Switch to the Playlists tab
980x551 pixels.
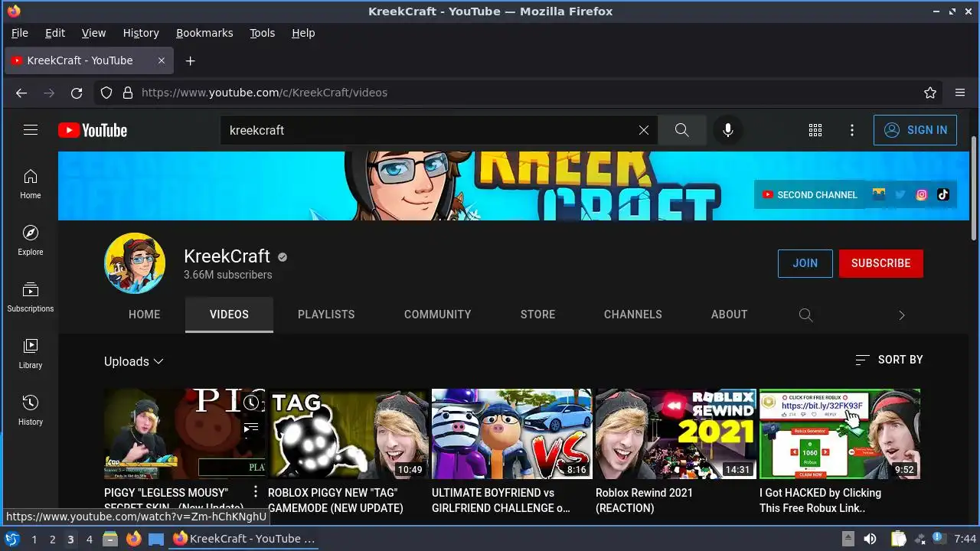[x=326, y=315]
